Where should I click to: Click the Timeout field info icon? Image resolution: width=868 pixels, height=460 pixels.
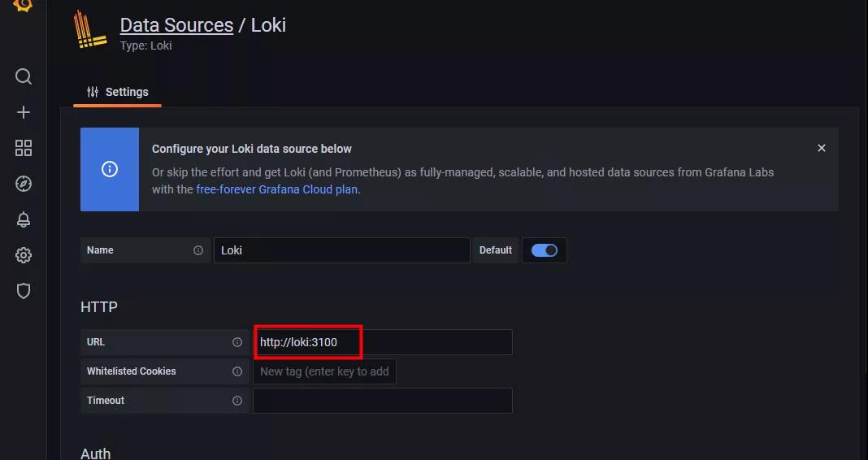237,401
